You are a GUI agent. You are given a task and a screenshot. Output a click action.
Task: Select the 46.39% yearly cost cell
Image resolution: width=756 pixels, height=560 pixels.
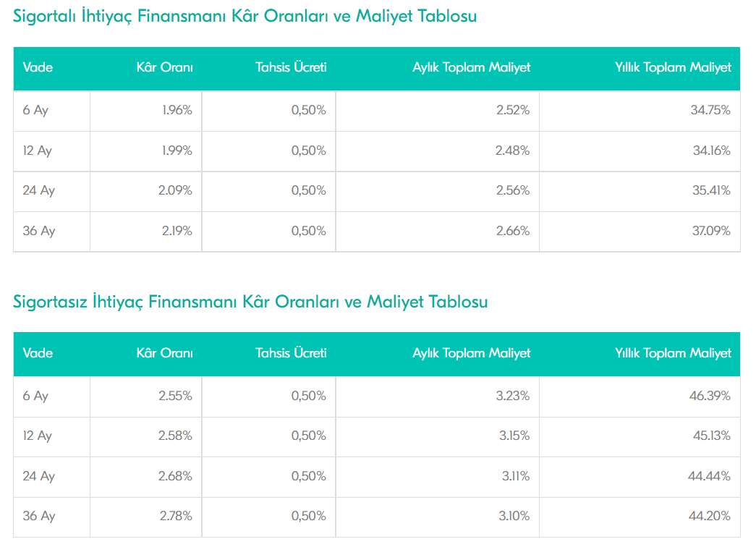click(x=711, y=396)
